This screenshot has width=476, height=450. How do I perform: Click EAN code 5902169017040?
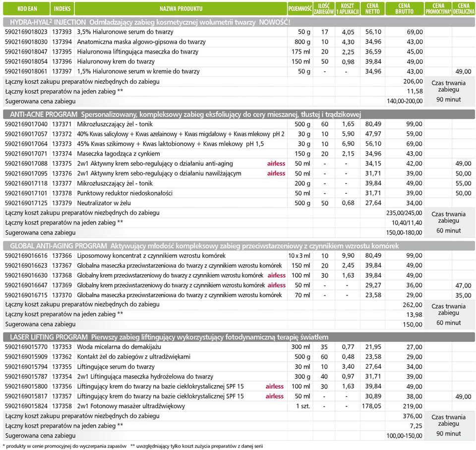tap(26, 124)
